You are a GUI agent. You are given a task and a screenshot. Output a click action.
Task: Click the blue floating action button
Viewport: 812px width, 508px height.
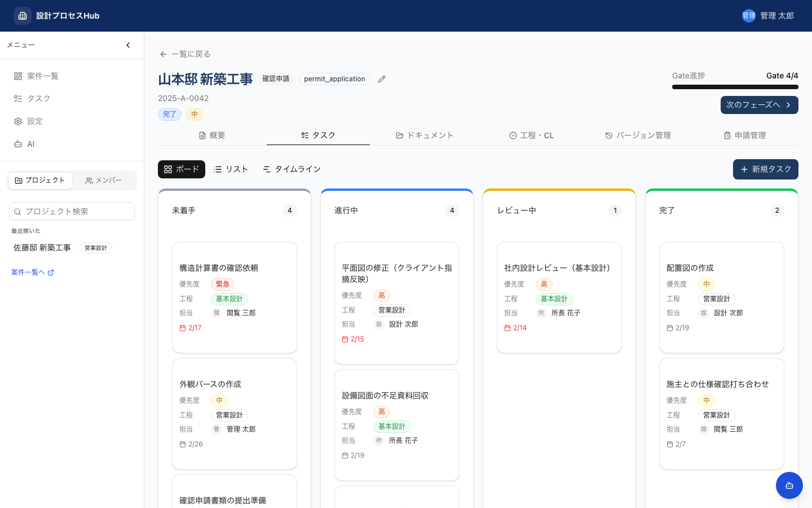789,485
